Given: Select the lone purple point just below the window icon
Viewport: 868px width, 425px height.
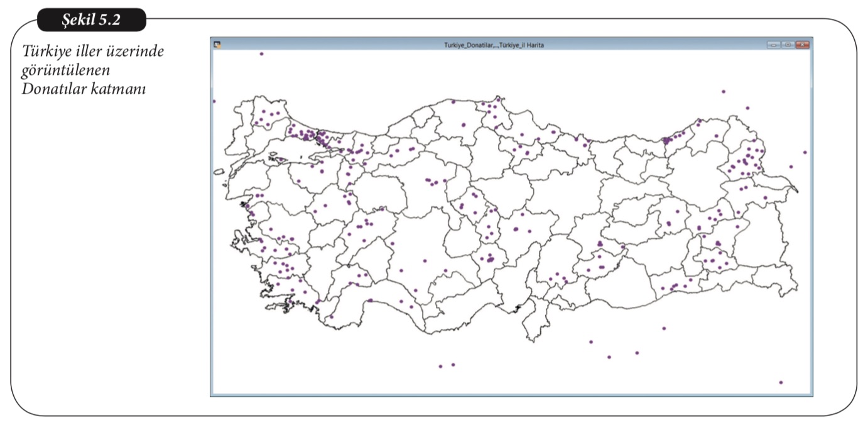Looking at the screenshot, I should (x=261, y=54).
